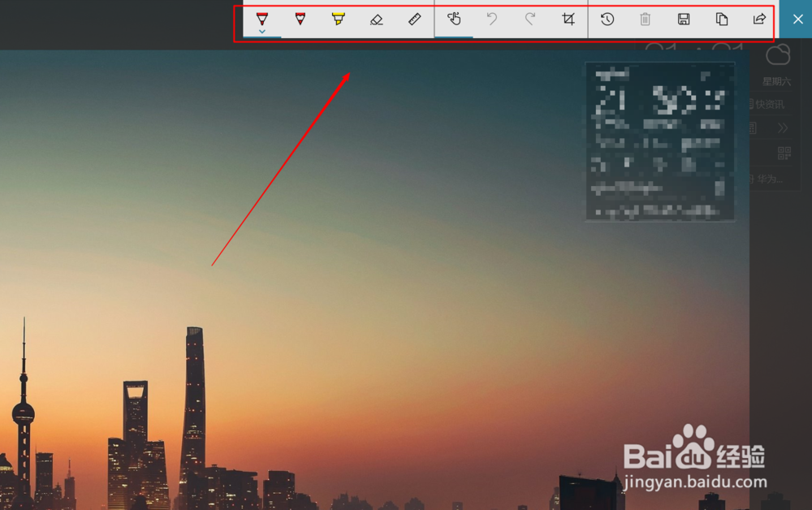The height and width of the screenshot is (510, 812).
Task: Select the crop tool
Action: 568,19
